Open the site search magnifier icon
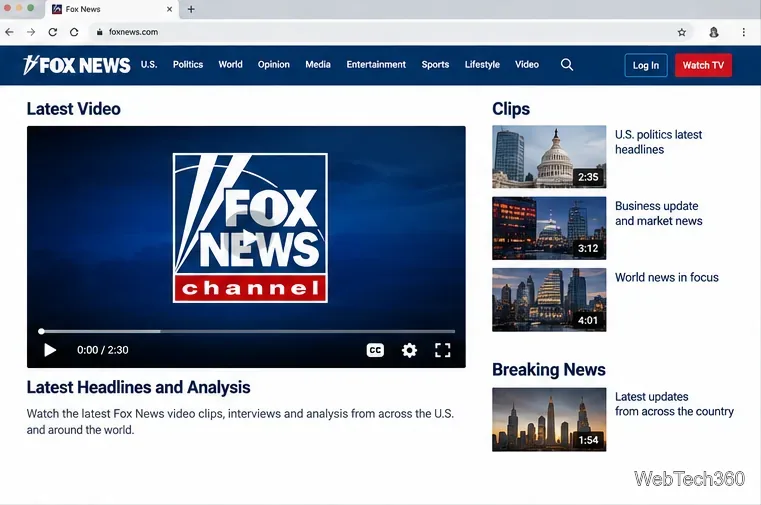The image size is (761, 505). click(x=567, y=65)
